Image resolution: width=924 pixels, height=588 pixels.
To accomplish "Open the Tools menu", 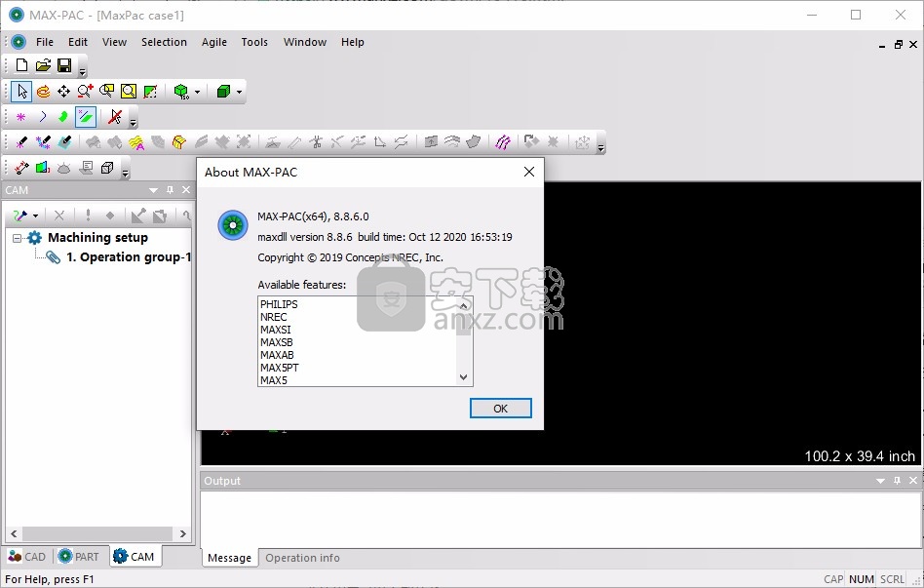I will coord(254,42).
